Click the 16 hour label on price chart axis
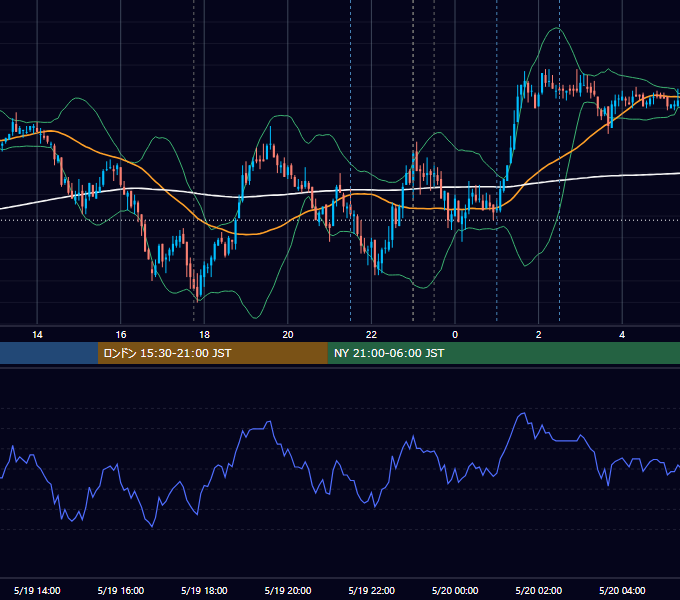Image resolution: width=680 pixels, height=600 pixels. pyautogui.click(x=121, y=335)
